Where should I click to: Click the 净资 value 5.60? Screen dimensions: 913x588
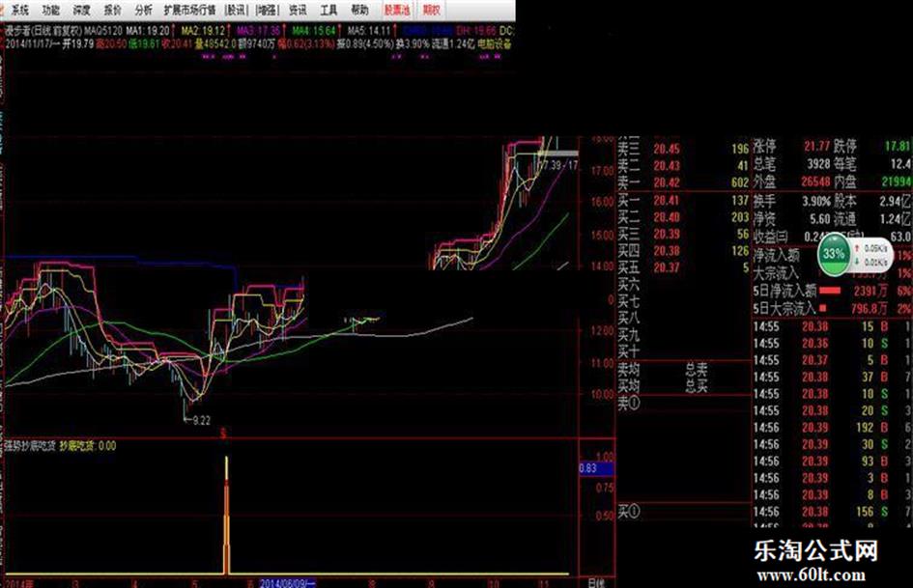tap(819, 219)
